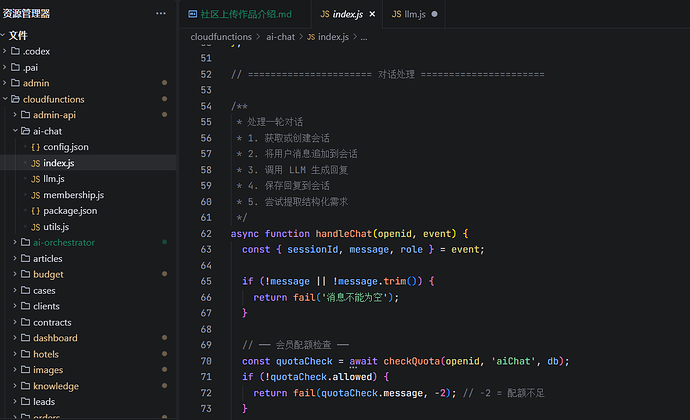Select the knowledge folder row
Image resolution: width=690 pixels, height=420 pixels.
pos(88,386)
